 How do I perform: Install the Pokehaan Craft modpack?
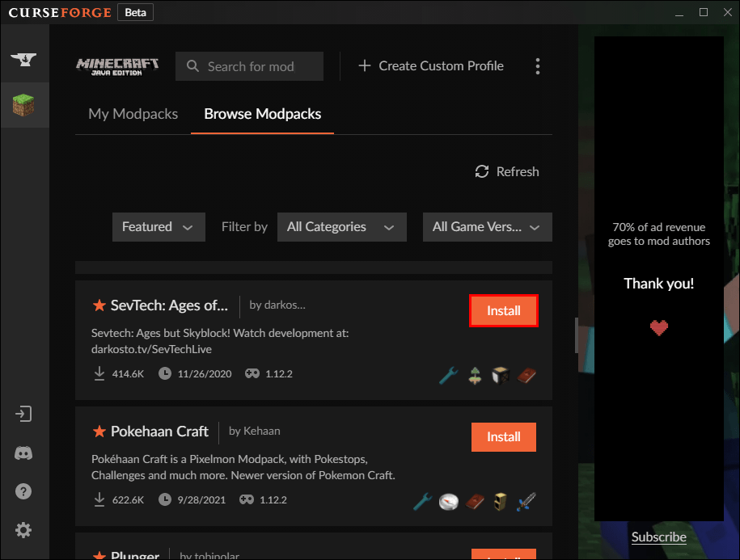504,437
